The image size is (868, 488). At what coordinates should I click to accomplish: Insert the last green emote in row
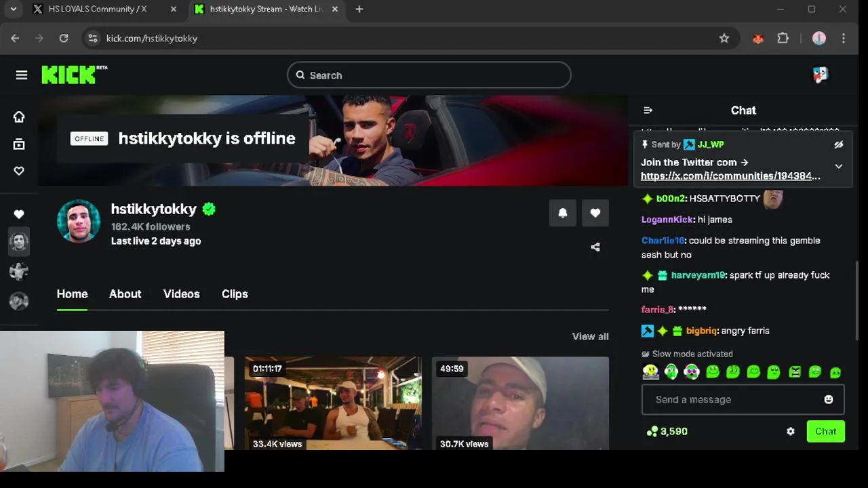(x=835, y=372)
